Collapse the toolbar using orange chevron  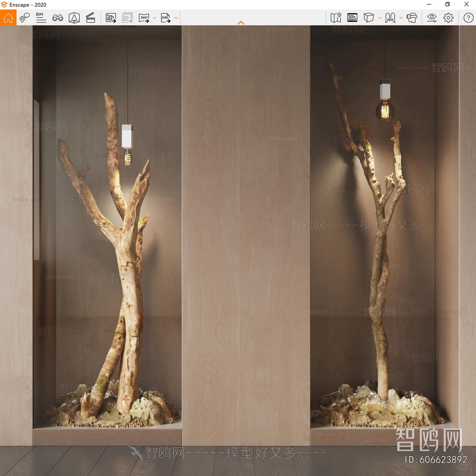(241, 23)
